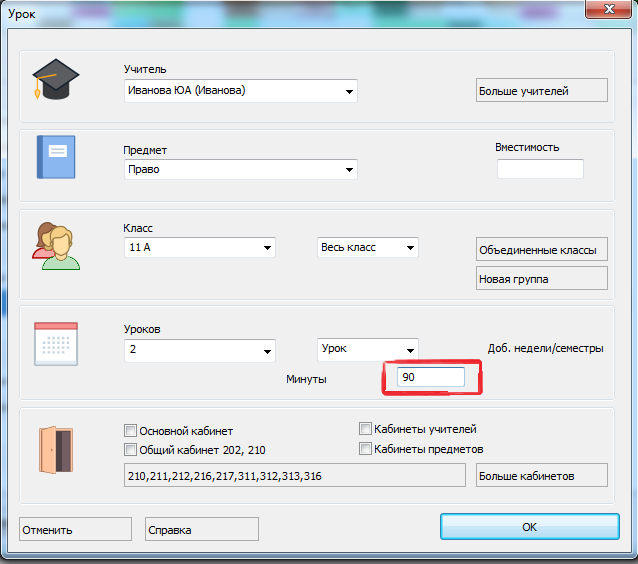Enable the Основной кабинет checkbox
Image resolution: width=638 pixels, height=564 pixels.
tap(130, 430)
